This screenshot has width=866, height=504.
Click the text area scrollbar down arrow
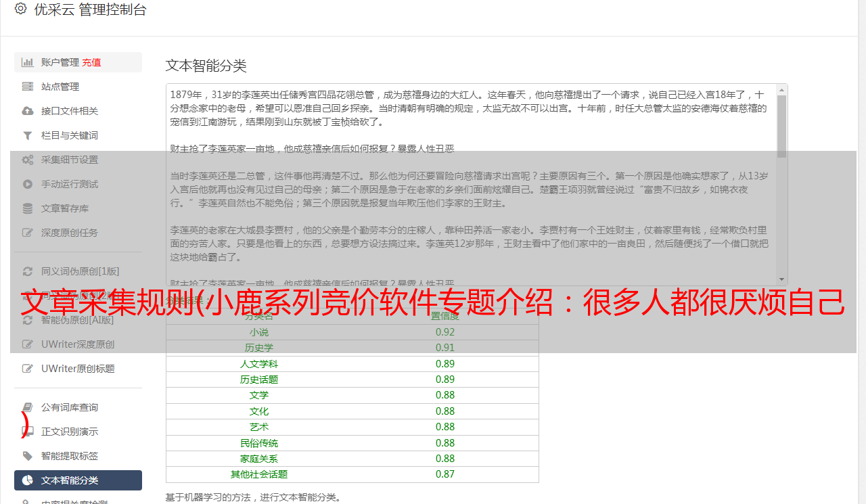pos(782,279)
